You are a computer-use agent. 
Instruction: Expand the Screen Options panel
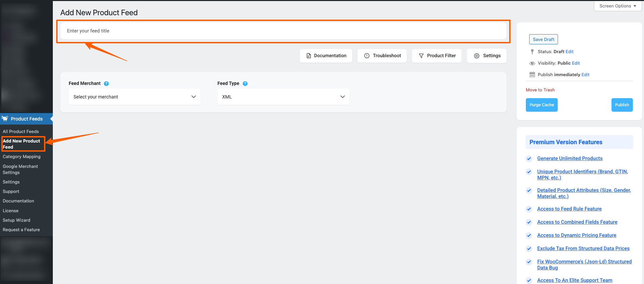click(617, 6)
